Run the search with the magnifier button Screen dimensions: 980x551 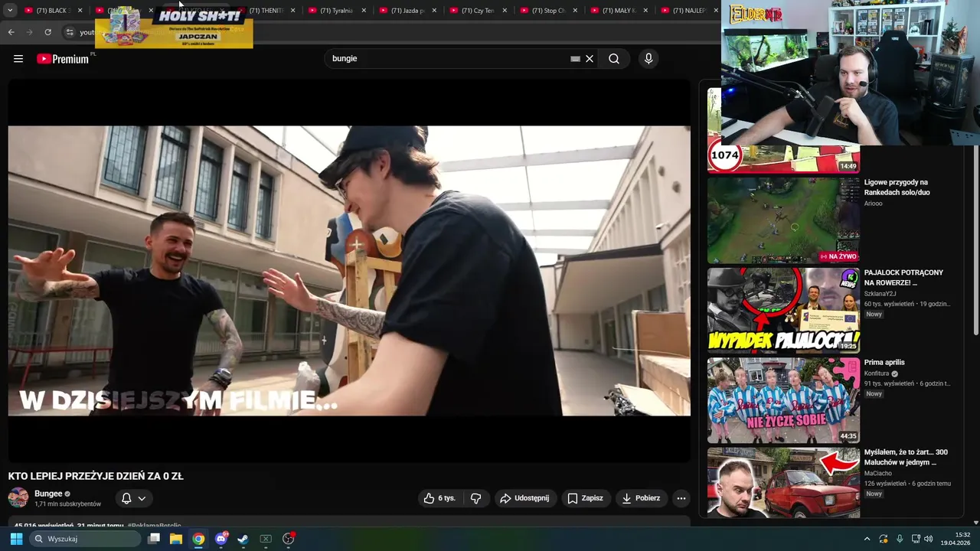click(614, 59)
